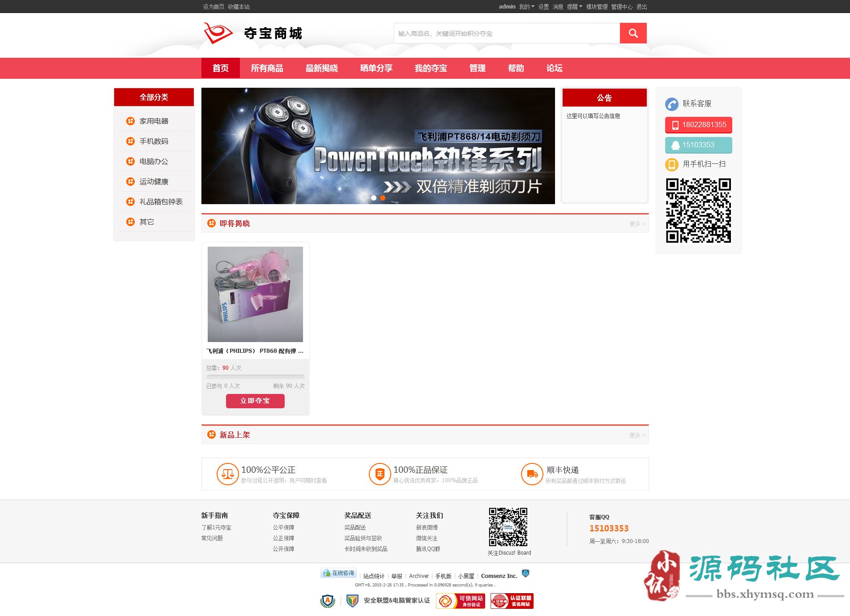This screenshot has height=616, width=850.
Task: Click the Archiver footer link
Action: coord(419,576)
